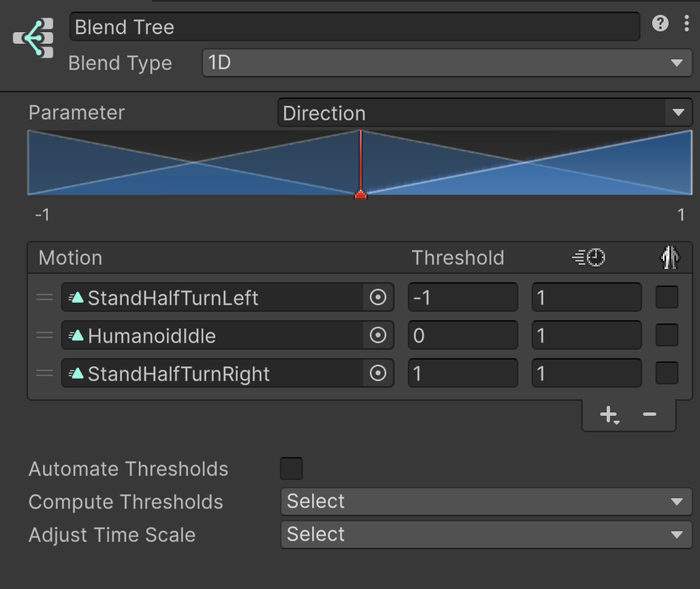
Task: Edit time scale field of HumanoidIdle
Action: [x=587, y=335]
